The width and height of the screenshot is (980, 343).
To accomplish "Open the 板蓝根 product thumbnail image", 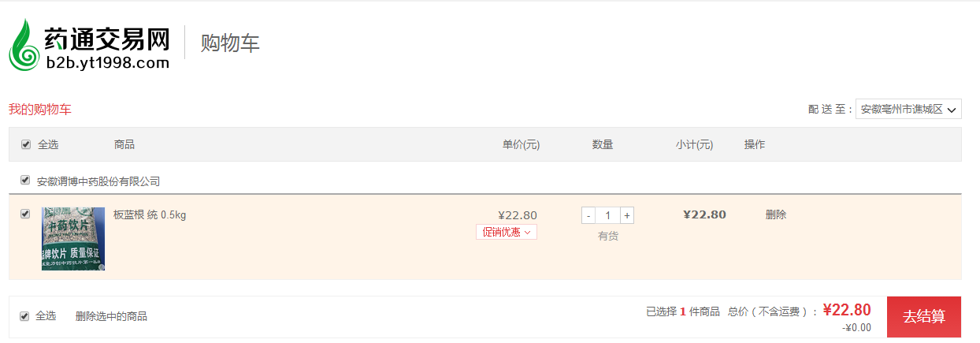I will tap(73, 239).
